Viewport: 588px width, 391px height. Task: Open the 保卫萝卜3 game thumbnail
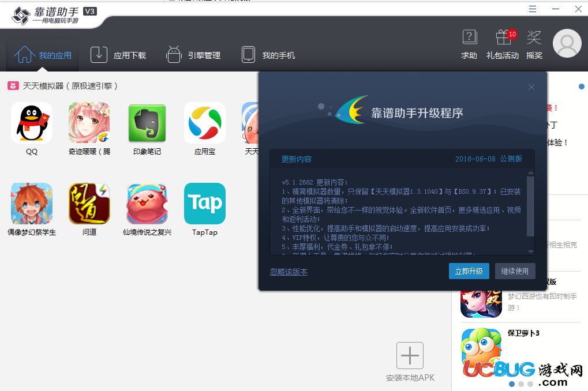(481, 348)
